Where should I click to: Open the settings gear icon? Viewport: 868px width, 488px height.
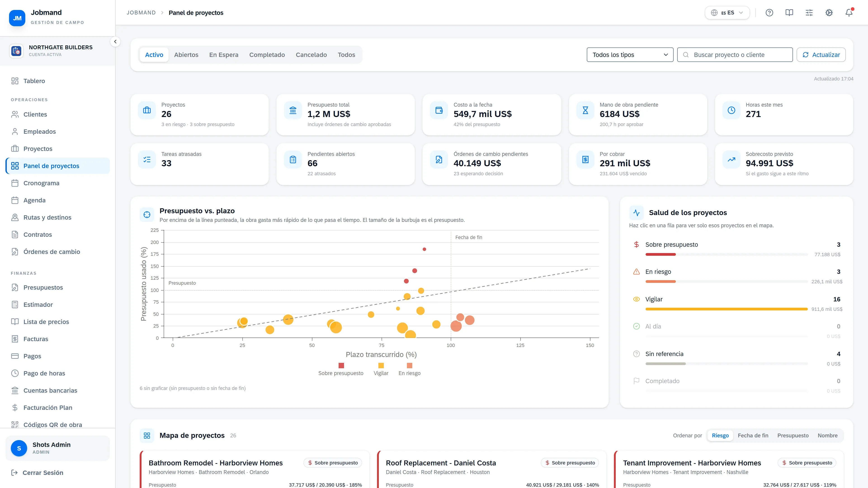tap(829, 13)
